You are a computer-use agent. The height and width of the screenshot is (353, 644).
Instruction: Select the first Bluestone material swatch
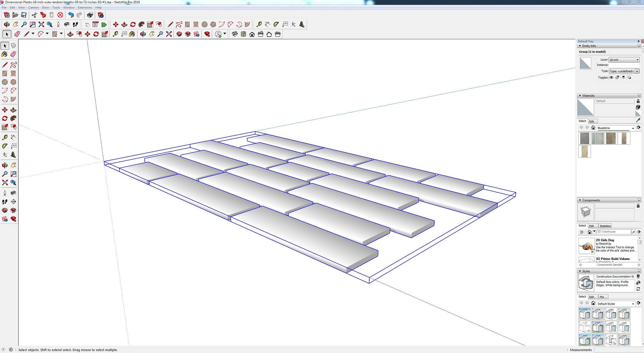point(585,138)
